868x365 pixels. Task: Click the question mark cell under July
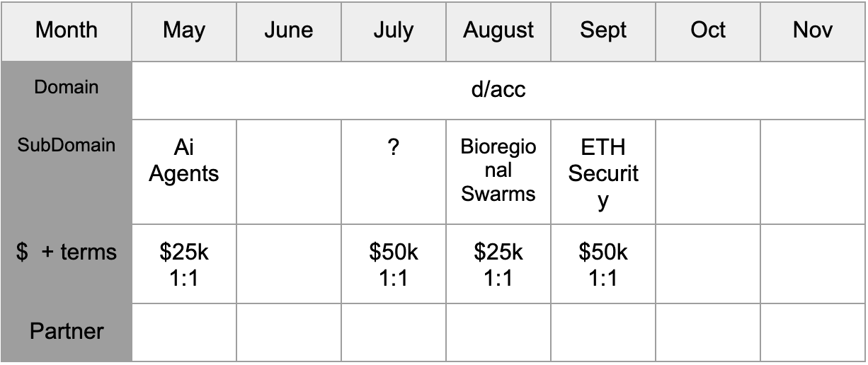coord(393,150)
